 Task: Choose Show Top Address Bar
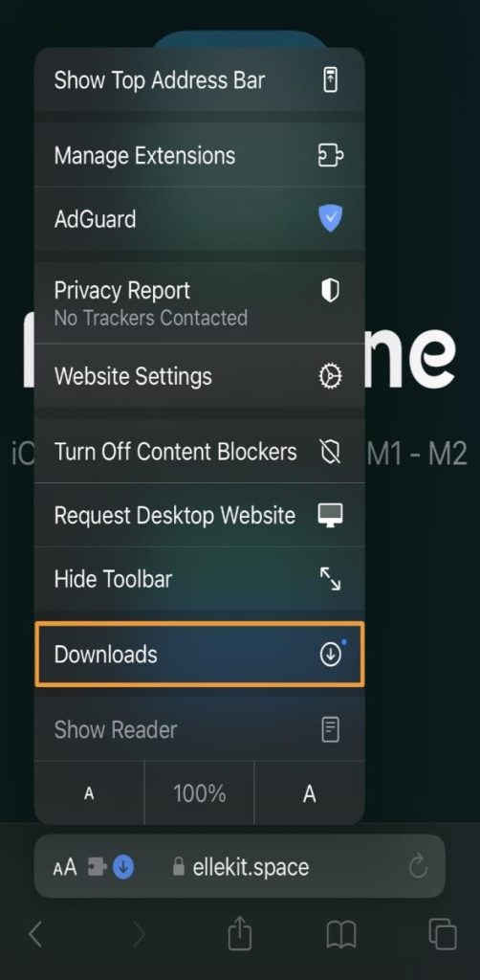199,80
